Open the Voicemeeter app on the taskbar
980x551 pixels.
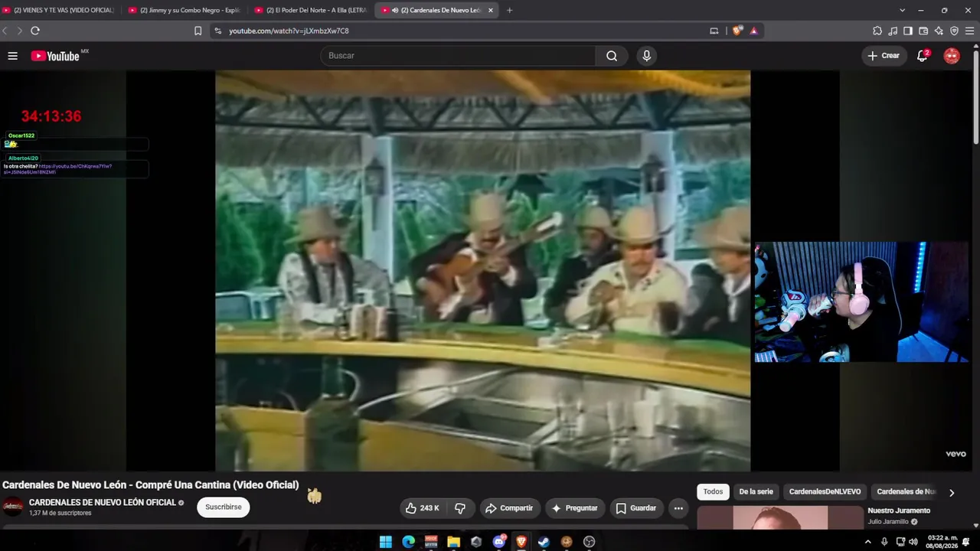click(431, 542)
